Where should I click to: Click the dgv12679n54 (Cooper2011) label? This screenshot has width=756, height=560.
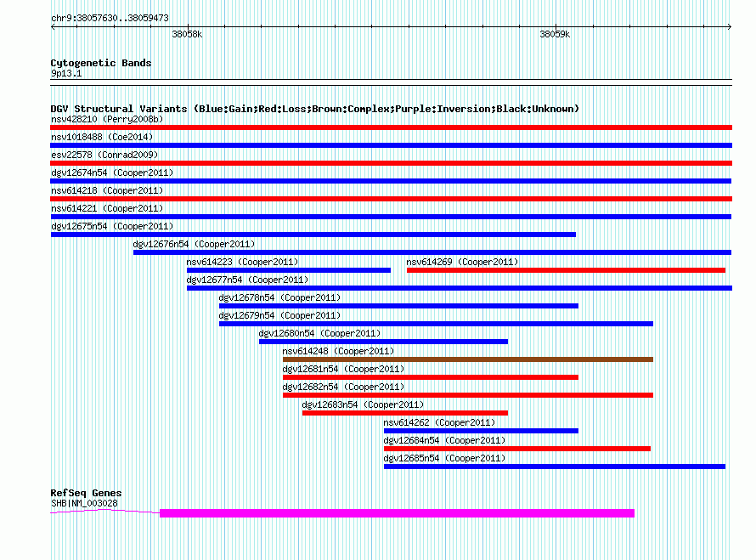[279, 315]
